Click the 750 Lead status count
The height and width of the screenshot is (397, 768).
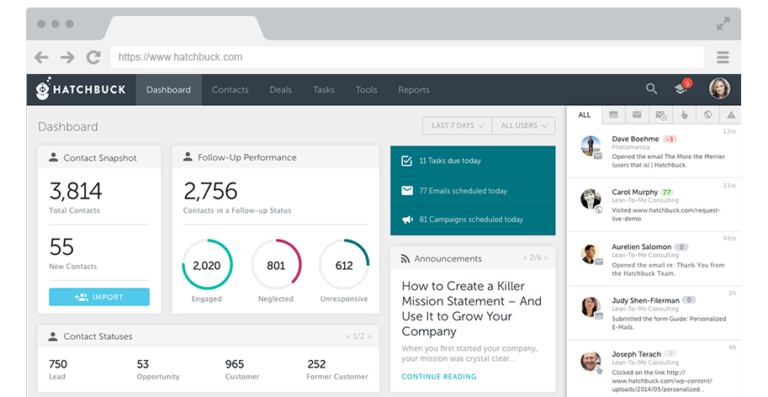(x=58, y=364)
